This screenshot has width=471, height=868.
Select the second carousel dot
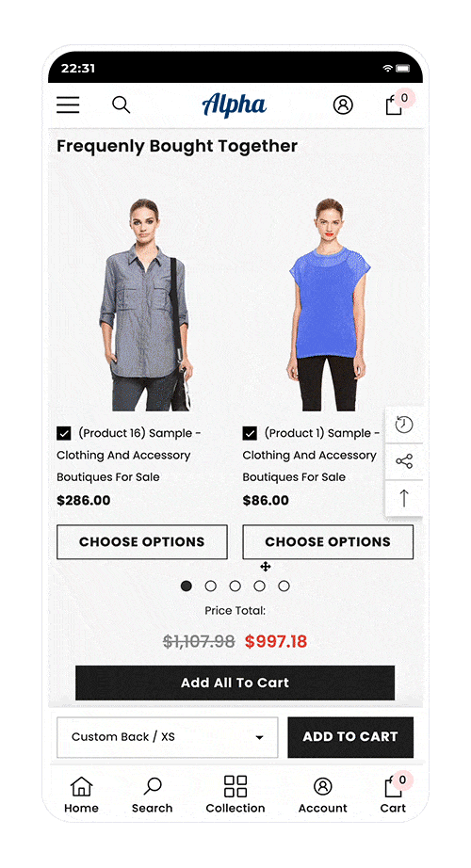(211, 586)
